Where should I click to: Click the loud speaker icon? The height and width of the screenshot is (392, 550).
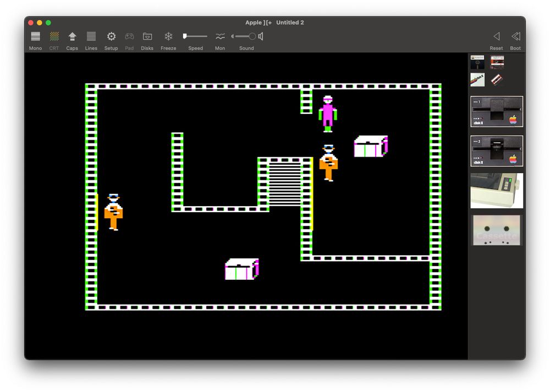[x=261, y=36]
